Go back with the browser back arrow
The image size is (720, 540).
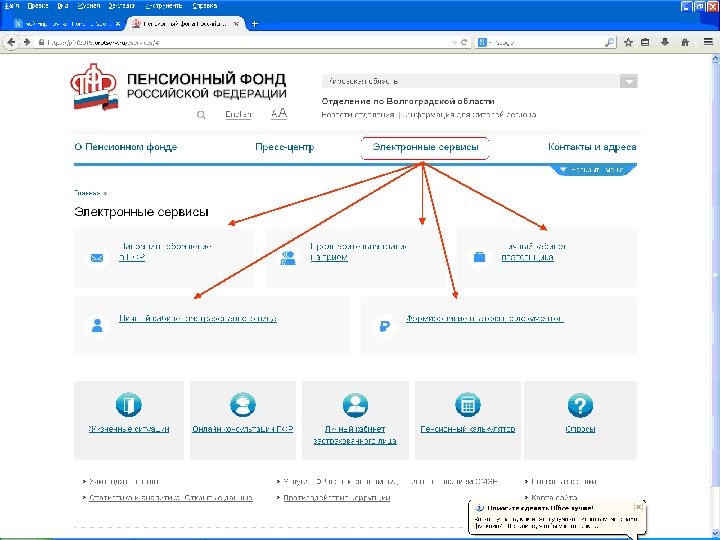11,42
